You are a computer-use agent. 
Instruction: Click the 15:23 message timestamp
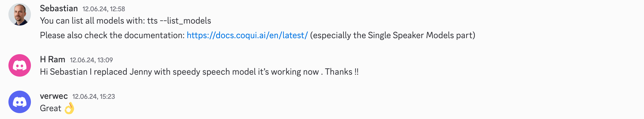94,97
